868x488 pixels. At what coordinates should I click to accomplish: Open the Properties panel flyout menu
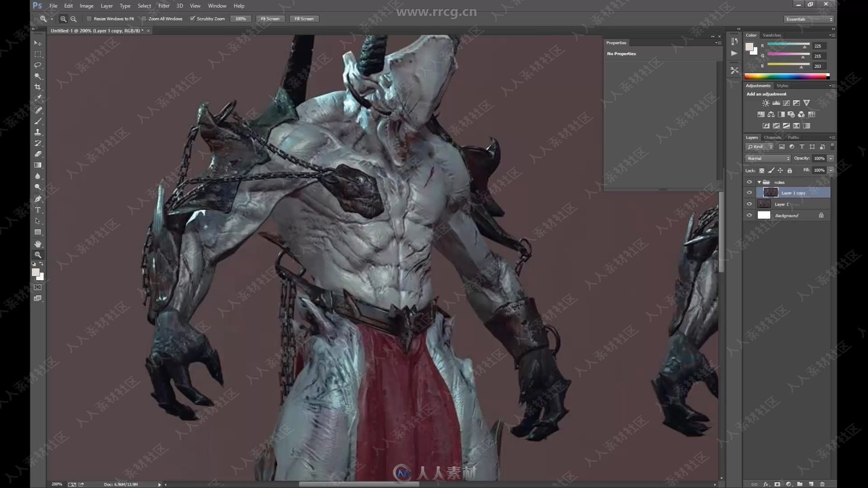pyautogui.click(x=718, y=43)
